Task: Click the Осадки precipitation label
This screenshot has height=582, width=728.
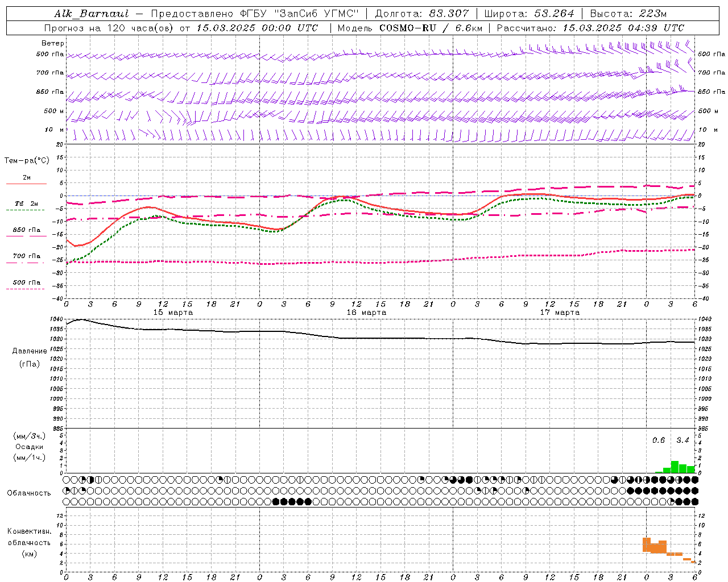Action: coord(30,447)
